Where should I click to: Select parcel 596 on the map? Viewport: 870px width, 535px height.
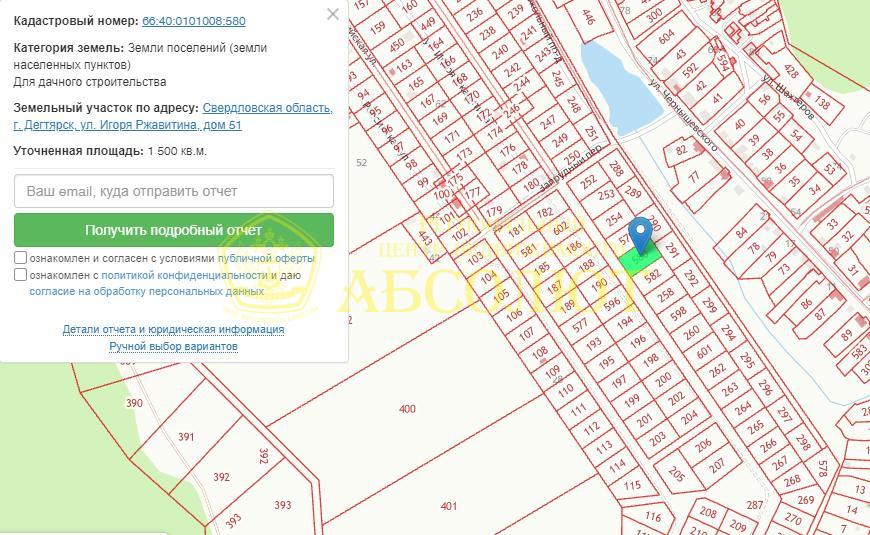(x=612, y=304)
